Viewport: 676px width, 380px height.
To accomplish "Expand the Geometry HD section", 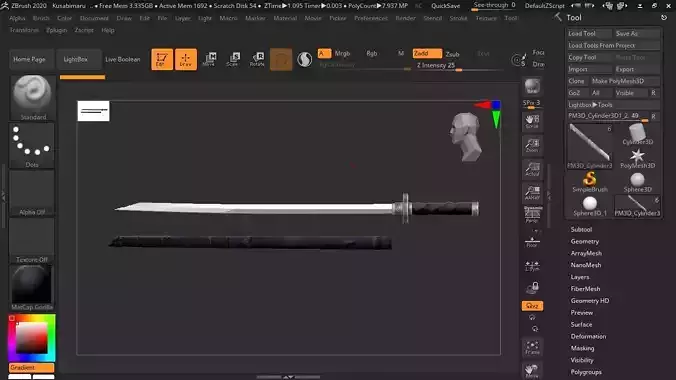I will coord(590,301).
